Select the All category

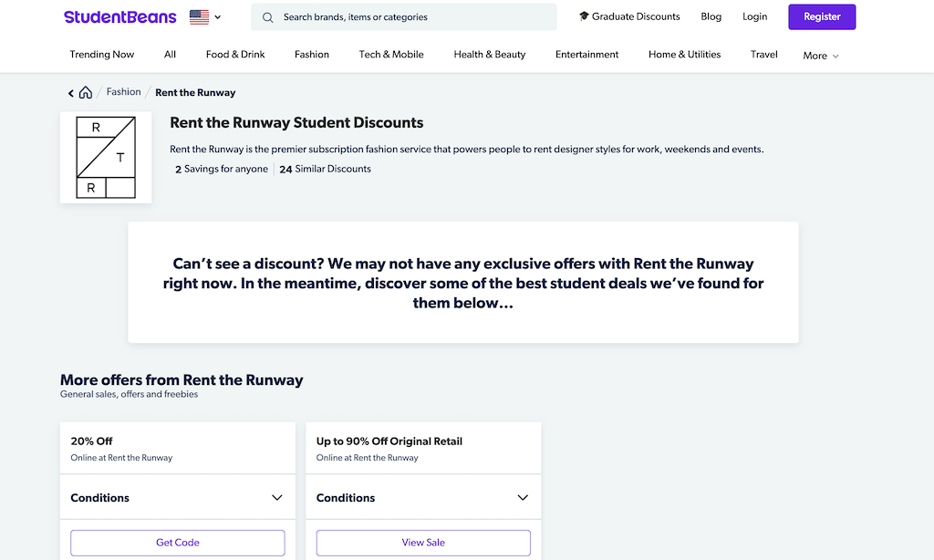point(170,54)
